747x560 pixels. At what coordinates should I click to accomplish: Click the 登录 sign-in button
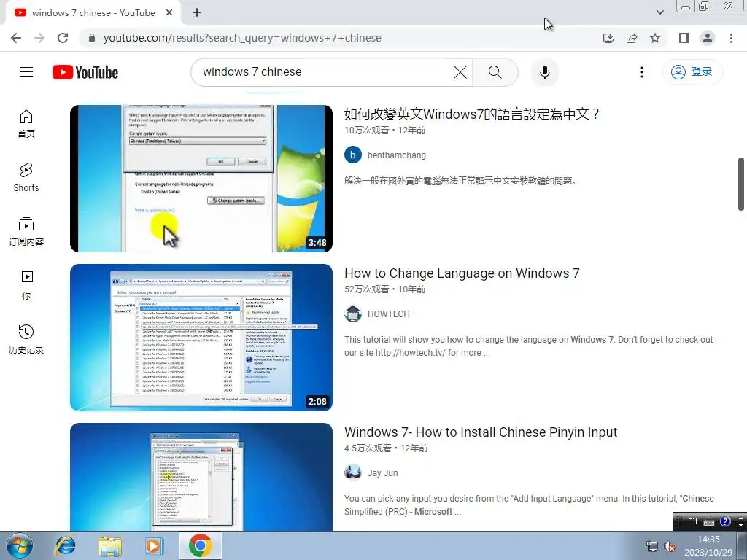[x=692, y=72]
